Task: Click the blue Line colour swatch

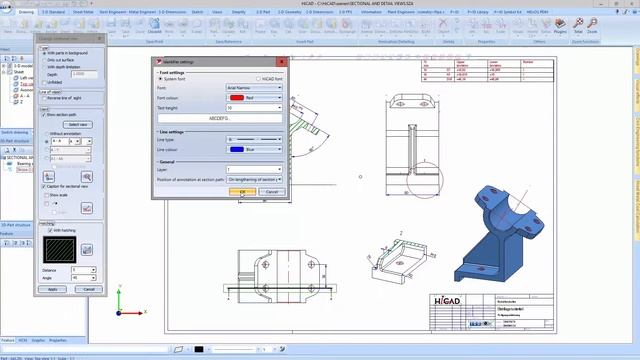Action: coord(237,149)
